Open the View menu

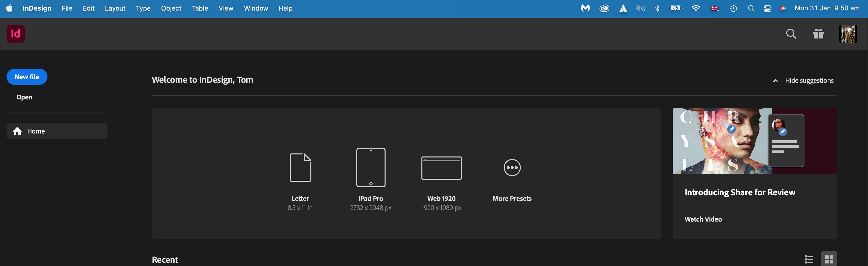(226, 8)
